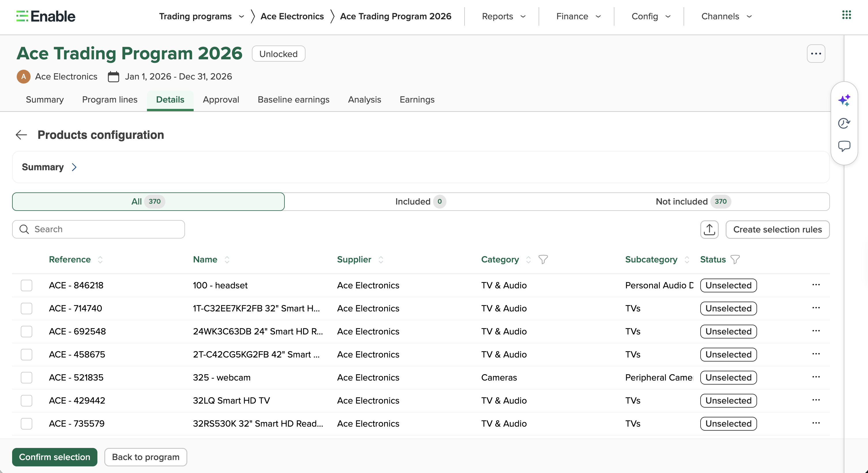Click the export upload icon button

(x=709, y=229)
